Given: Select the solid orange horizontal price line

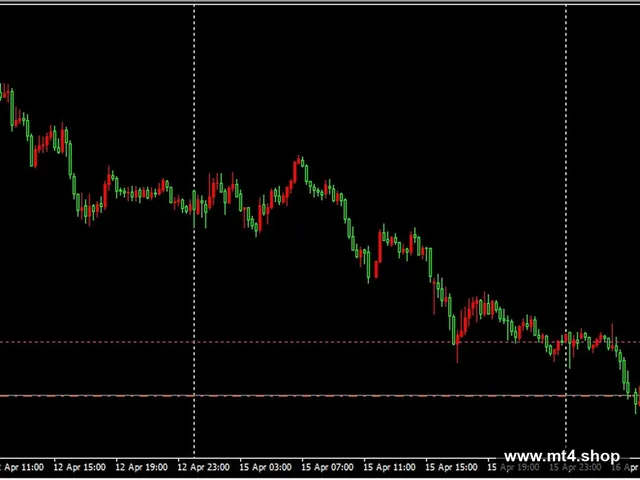Looking at the screenshot, I should [x=320, y=396].
